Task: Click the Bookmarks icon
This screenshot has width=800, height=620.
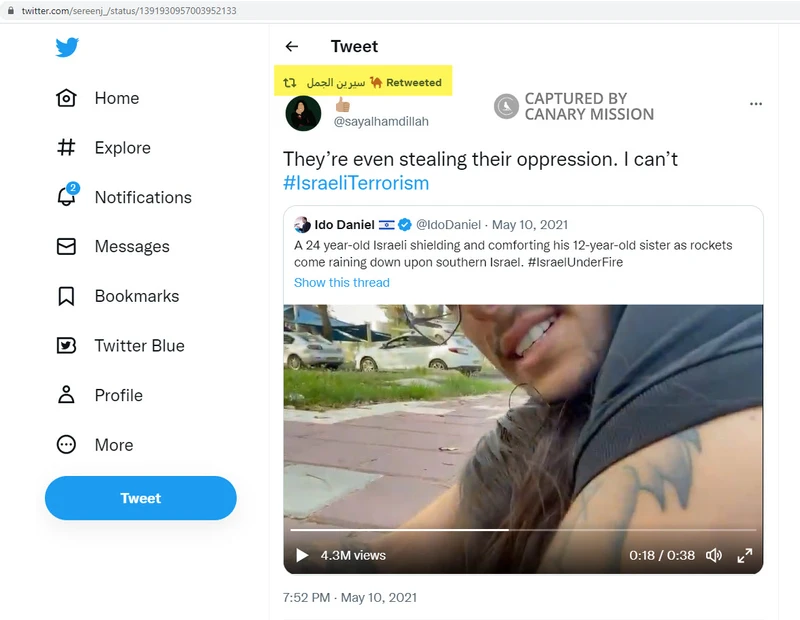Action: point(66,296)
